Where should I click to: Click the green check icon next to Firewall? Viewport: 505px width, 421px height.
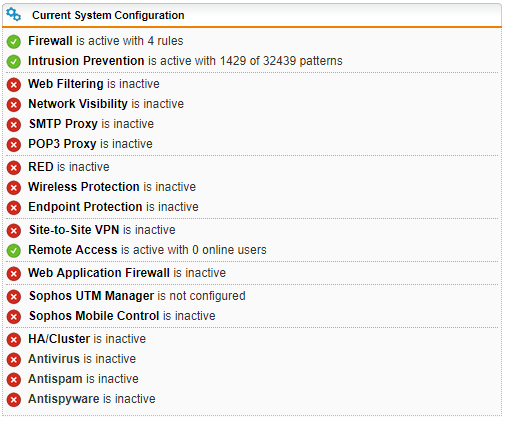[14, 42]
